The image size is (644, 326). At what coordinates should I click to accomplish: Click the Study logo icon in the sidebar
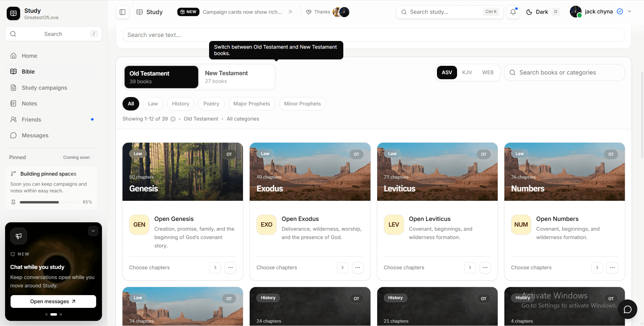tap(13, 13)
